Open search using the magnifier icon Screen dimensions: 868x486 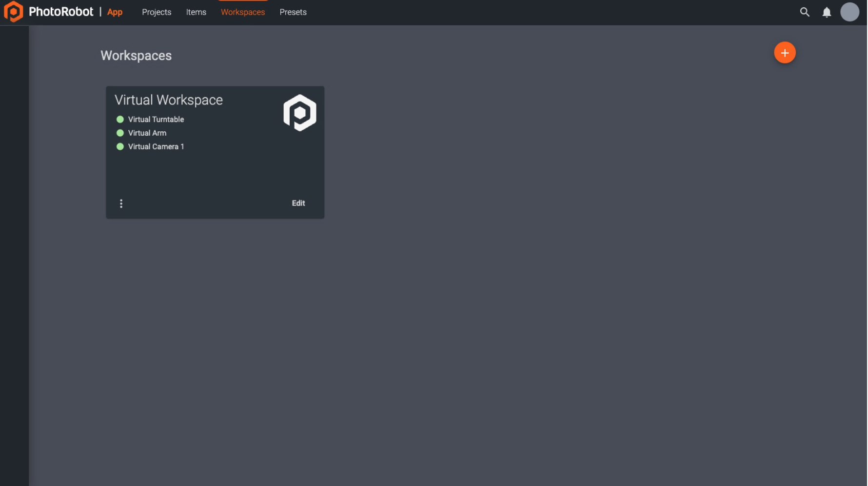pyautogui.click(x=804, y=12)
